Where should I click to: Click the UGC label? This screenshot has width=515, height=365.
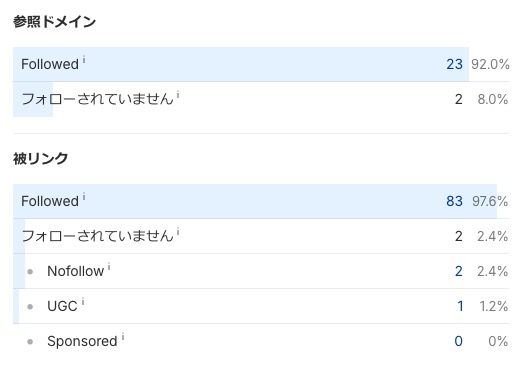pyautogui.click(x=62, y=306)
